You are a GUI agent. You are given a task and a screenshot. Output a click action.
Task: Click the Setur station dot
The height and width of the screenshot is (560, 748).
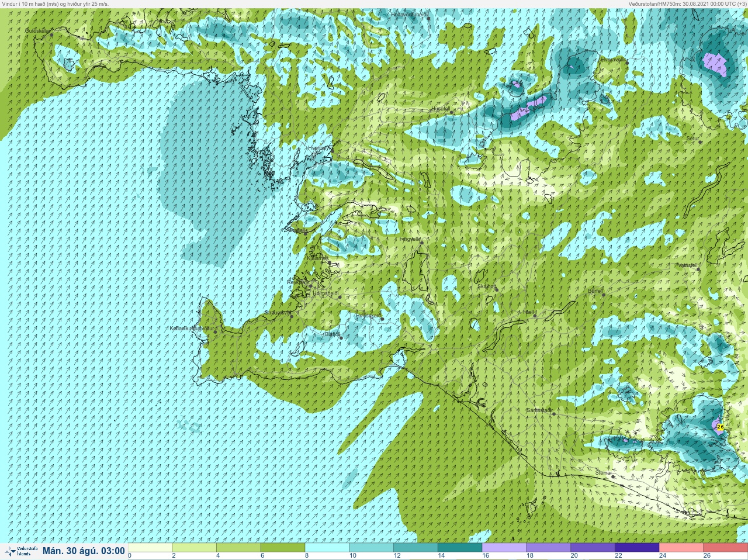click(701, 142)
